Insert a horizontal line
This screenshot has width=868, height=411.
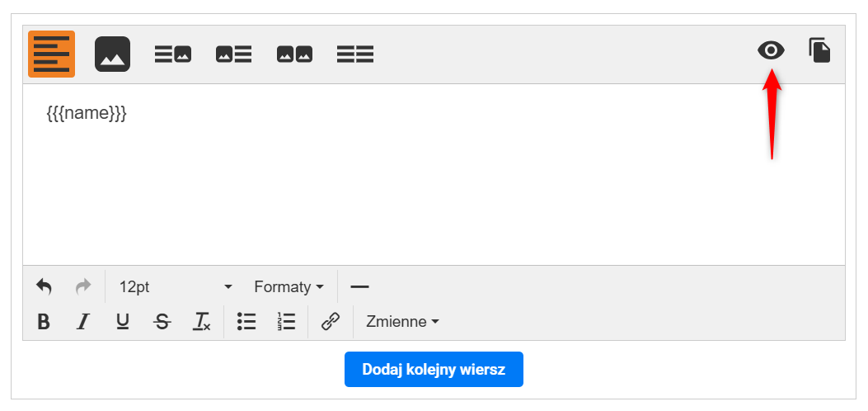pyautogui.click(x=359, y=287)
